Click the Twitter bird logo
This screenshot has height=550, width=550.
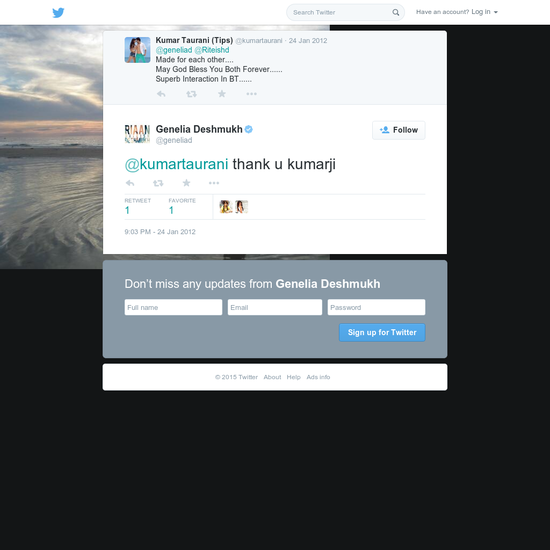(x=58, y=13)
